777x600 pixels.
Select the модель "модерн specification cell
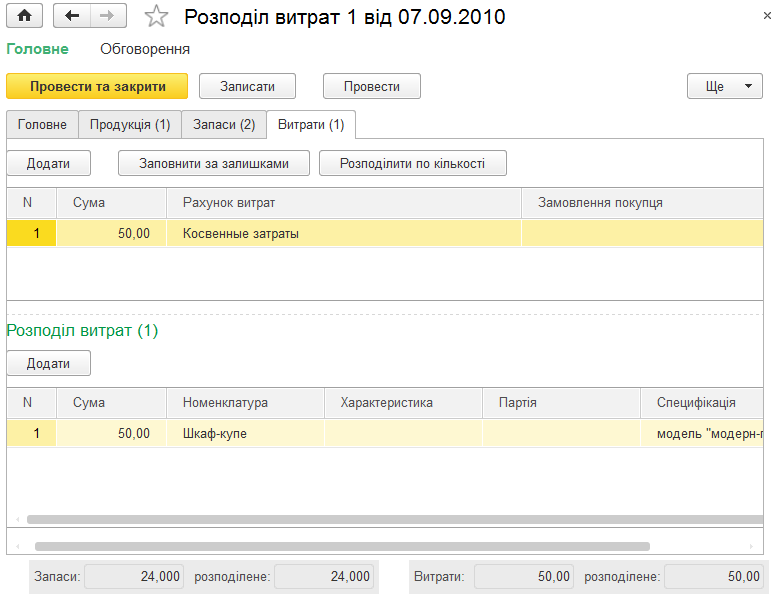[702, 434]
